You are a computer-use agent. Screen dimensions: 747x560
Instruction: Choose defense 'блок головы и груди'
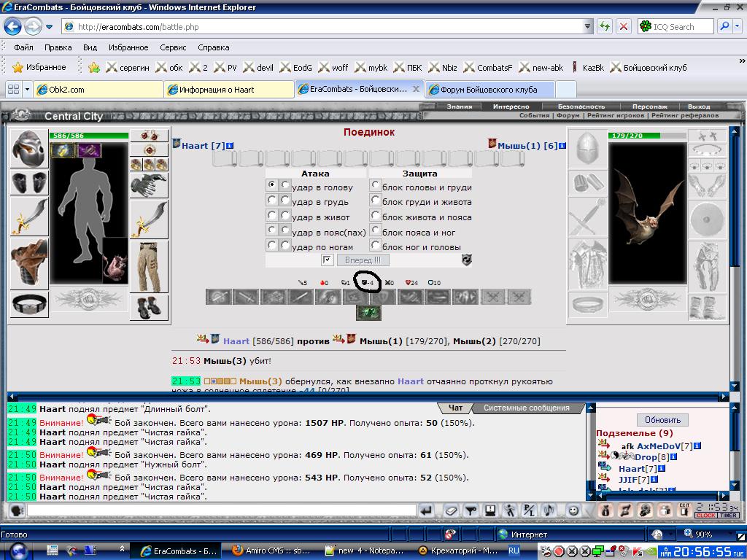[x=376, y=184]
